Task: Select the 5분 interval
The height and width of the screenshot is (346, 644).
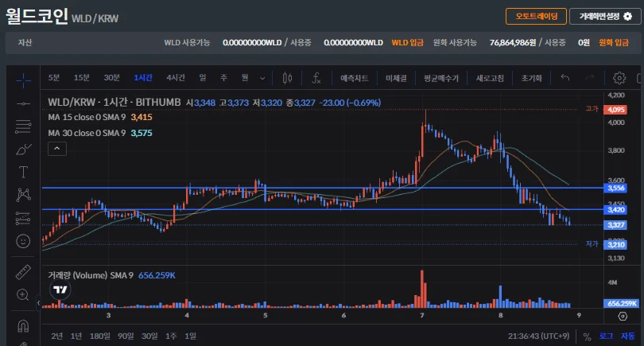Action: pyautogui.click(x=54, y=78)
